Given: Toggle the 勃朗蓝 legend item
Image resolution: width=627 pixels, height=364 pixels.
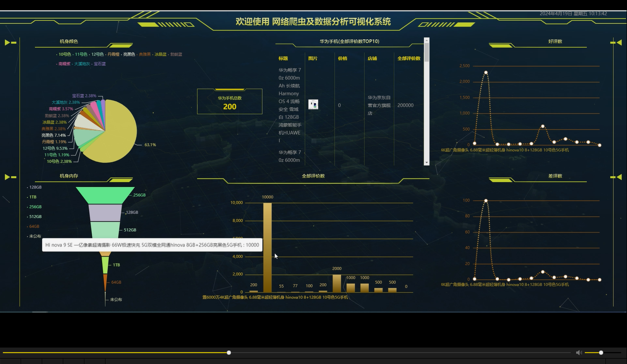Looking at the screenshot, I should pyautogui.click(x=175, y=54).
